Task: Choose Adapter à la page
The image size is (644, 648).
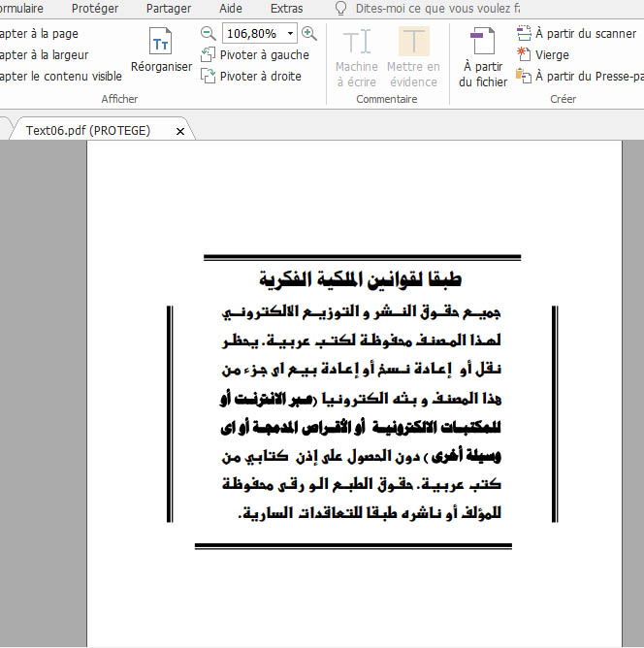Action: pos(39,34)
